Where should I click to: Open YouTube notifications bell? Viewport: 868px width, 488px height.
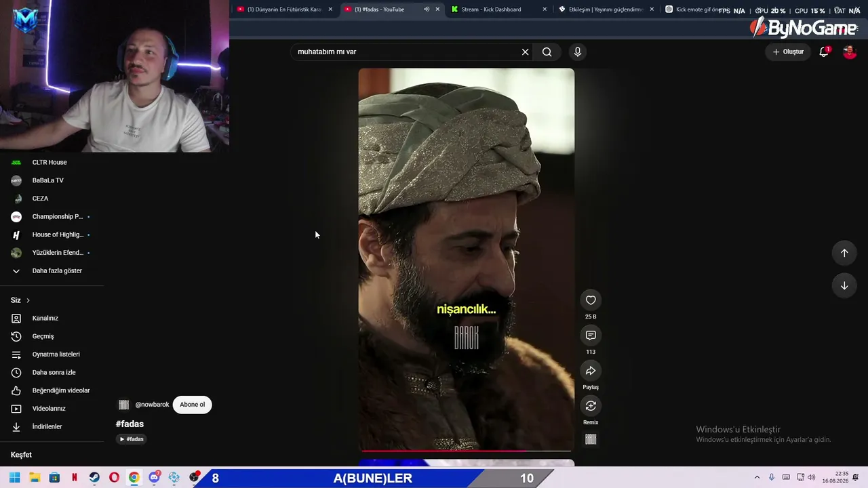click(x=824, y=52)
